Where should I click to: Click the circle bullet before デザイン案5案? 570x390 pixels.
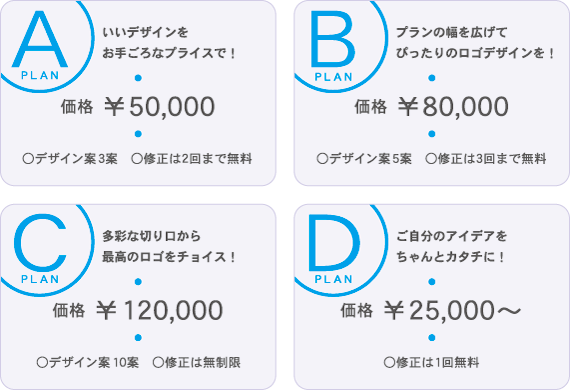(322, 159)
